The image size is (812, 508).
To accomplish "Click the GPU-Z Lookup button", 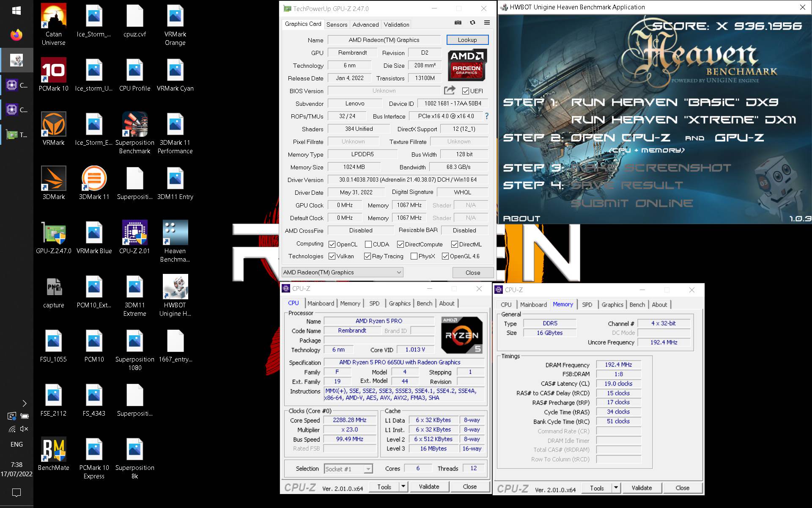I will (x=467, y=40).
